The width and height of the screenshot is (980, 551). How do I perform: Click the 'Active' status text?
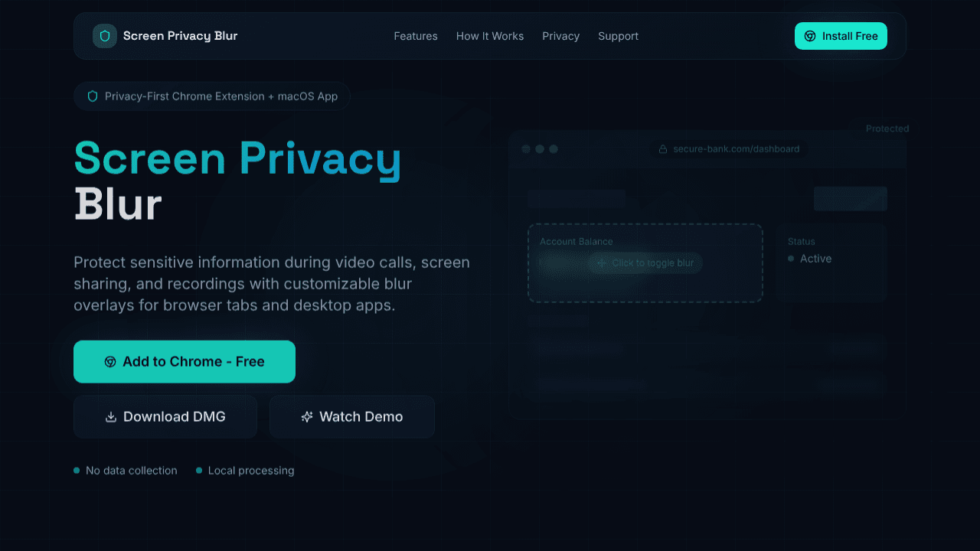point(815,259)
